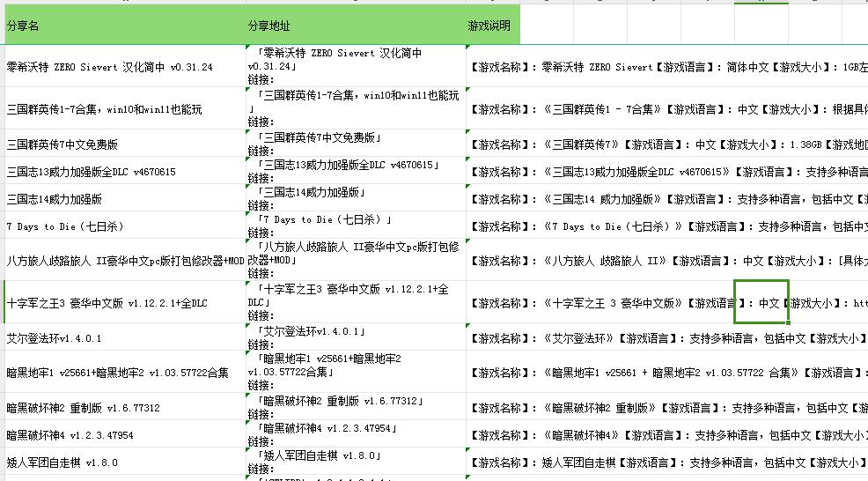Click description starting 【游戏名称】：零希沃特 ZERO Sievert
868x481 pixels.
(x=667, y=66)
